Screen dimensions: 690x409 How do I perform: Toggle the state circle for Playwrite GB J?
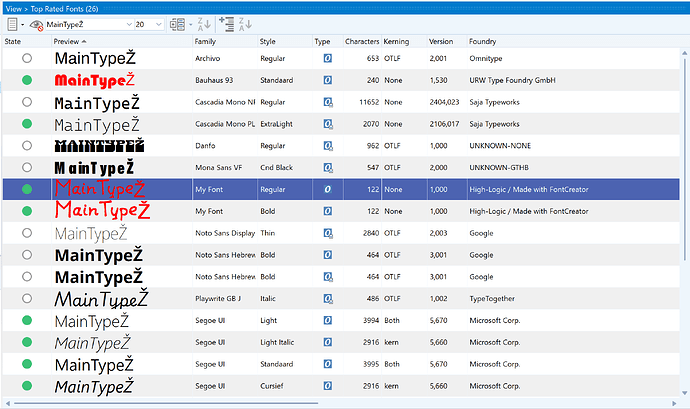click(27, 298)
